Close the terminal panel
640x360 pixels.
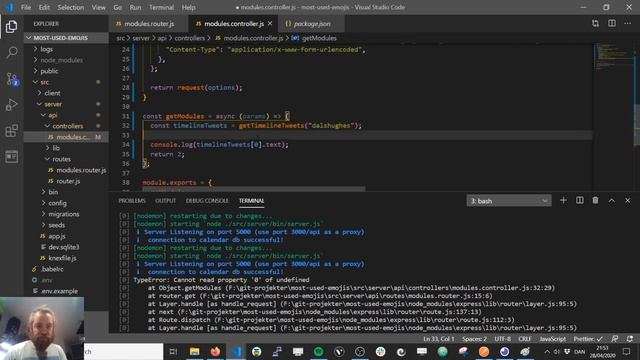628,200
